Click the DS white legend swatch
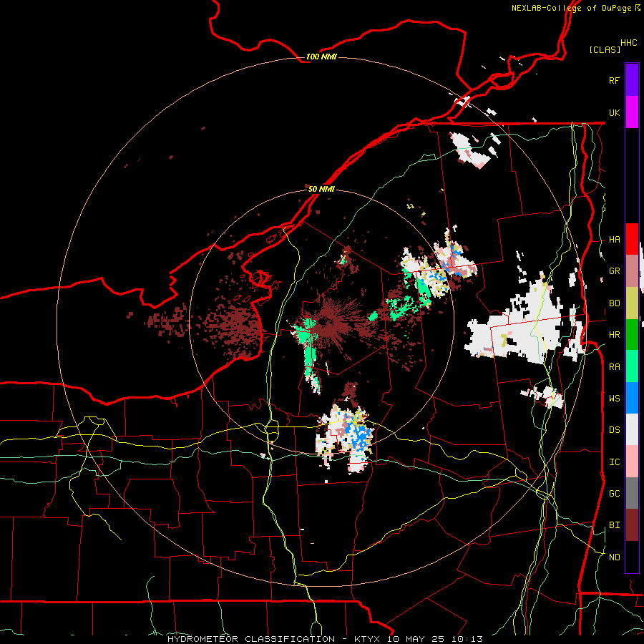Image resolution: width=644 pixels, height=644 pixels. coord(632,429)
